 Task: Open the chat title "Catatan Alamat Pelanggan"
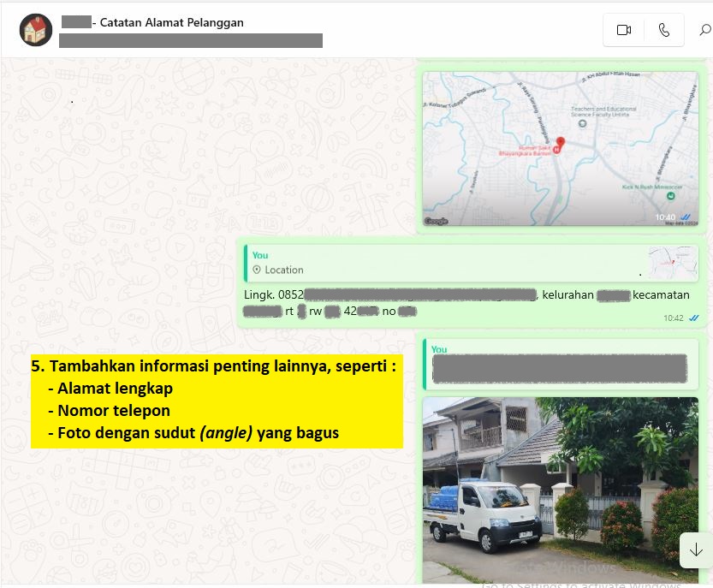point(171,22)
